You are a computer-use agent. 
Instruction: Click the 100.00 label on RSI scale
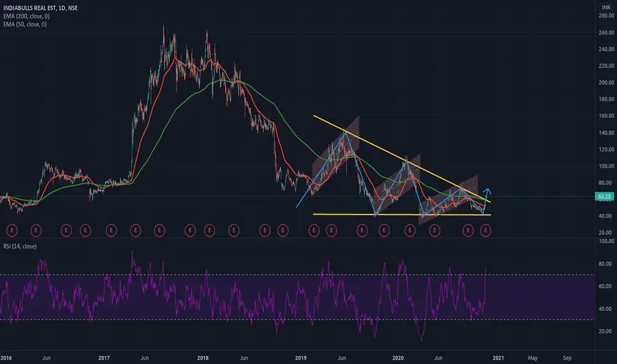coord(606,241)
